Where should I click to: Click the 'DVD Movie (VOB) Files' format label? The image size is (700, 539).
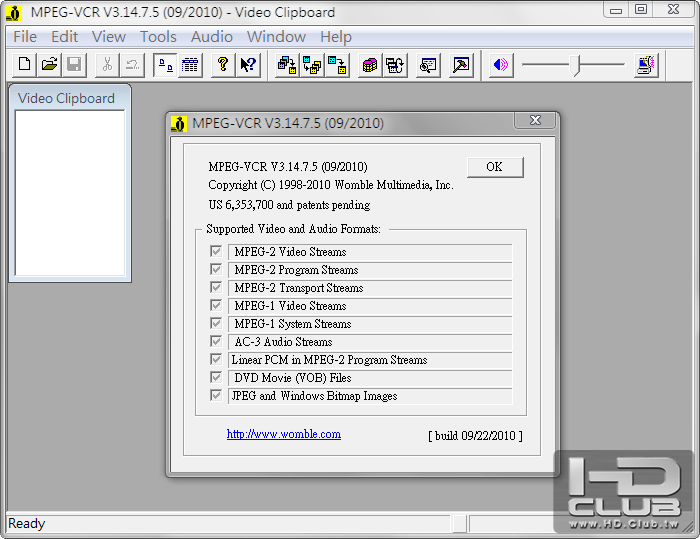293,378
